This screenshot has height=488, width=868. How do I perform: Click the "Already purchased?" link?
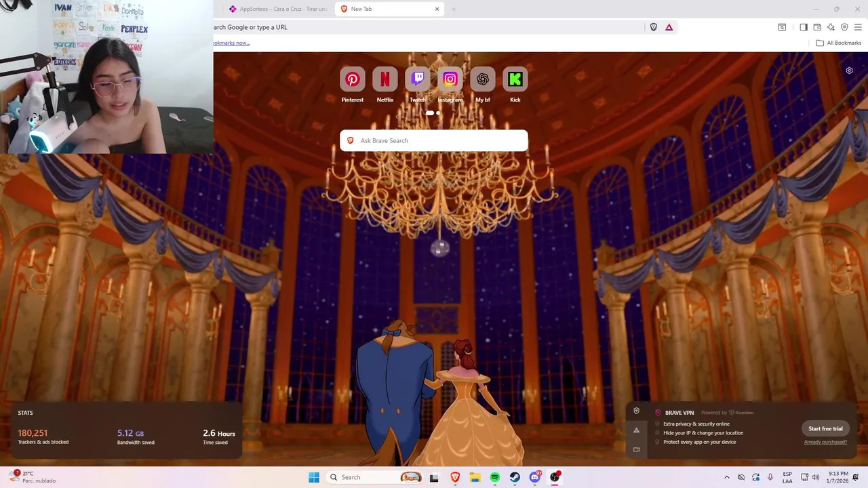[825, 442]
